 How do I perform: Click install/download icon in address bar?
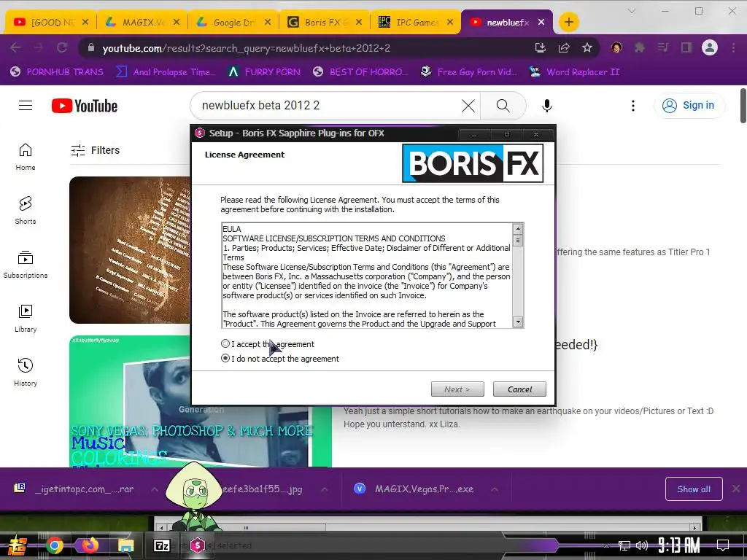[x=541, y=47]
